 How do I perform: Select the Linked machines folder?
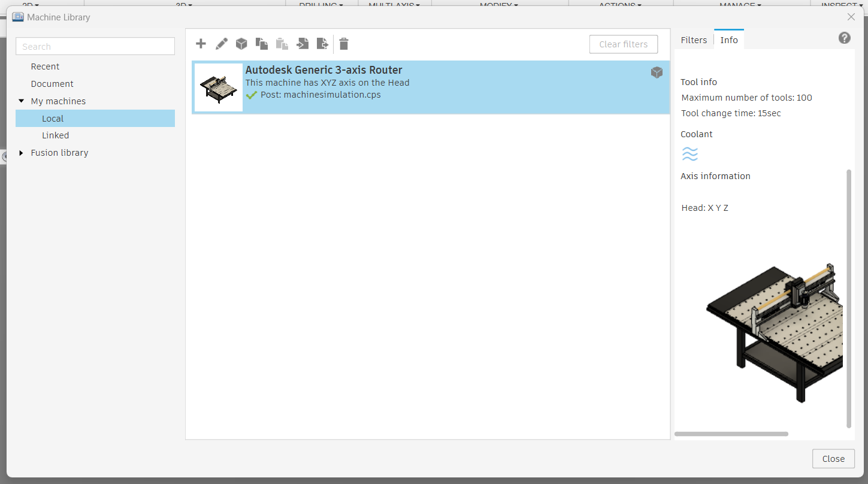[x=56, y=135]
